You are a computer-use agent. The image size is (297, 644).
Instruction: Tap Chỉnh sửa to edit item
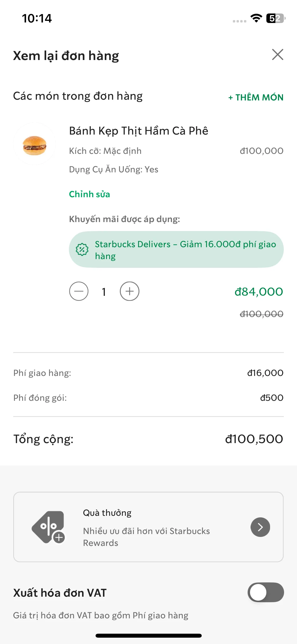(x=89, y=194)
